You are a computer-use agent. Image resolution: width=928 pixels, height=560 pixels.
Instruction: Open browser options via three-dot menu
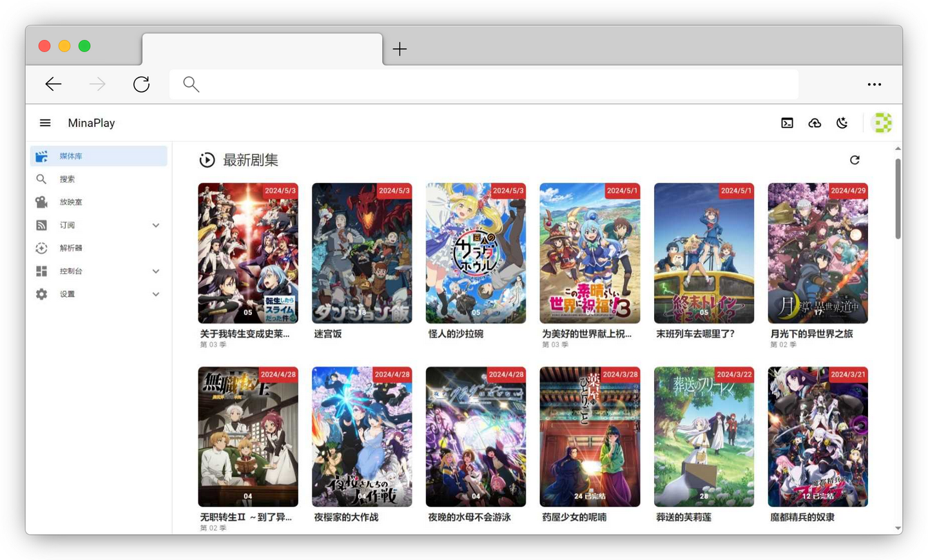(875, 84)
